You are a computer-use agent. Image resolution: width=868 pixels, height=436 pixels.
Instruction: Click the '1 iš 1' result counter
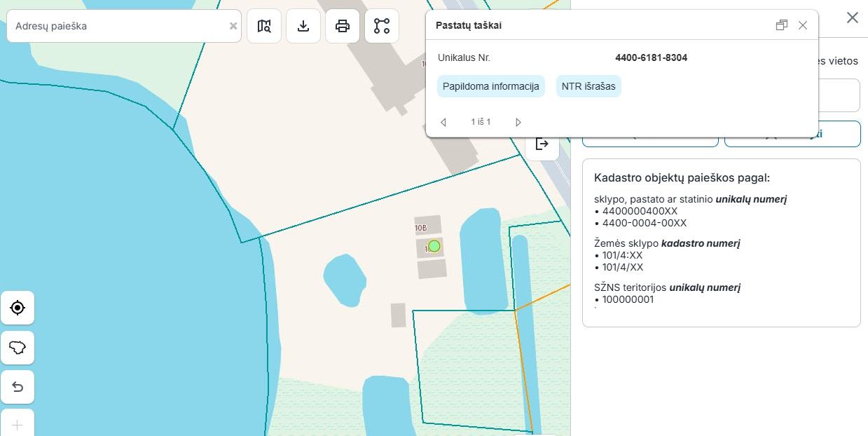(x=481, y=122)
